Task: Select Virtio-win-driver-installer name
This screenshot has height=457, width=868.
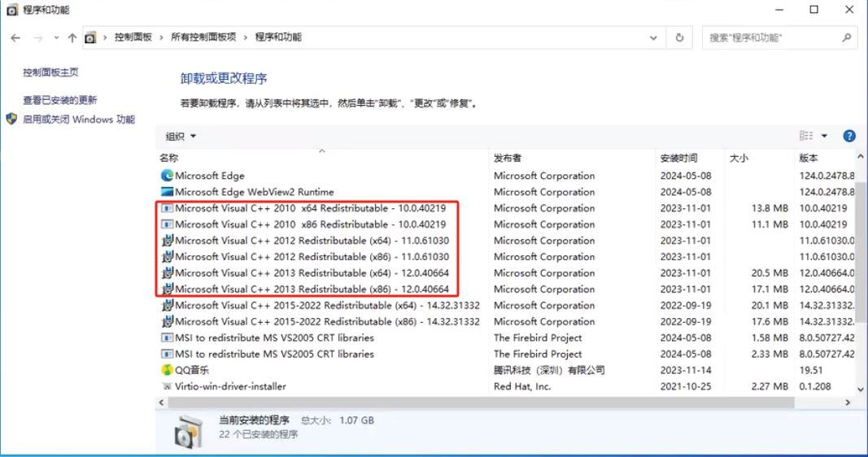Action: (x=231, y=386)
